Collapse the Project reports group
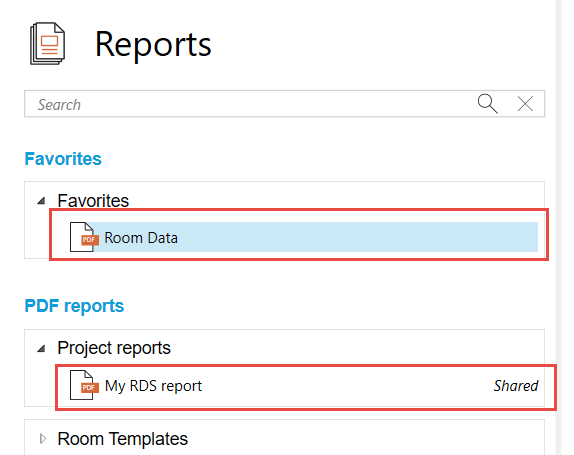 (41, 348)
